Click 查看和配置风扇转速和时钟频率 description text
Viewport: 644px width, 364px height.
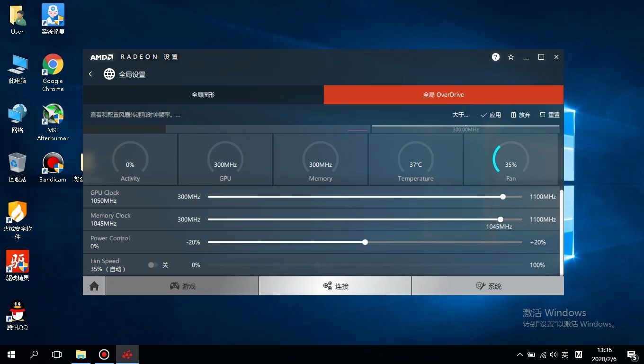pos(135,115)
